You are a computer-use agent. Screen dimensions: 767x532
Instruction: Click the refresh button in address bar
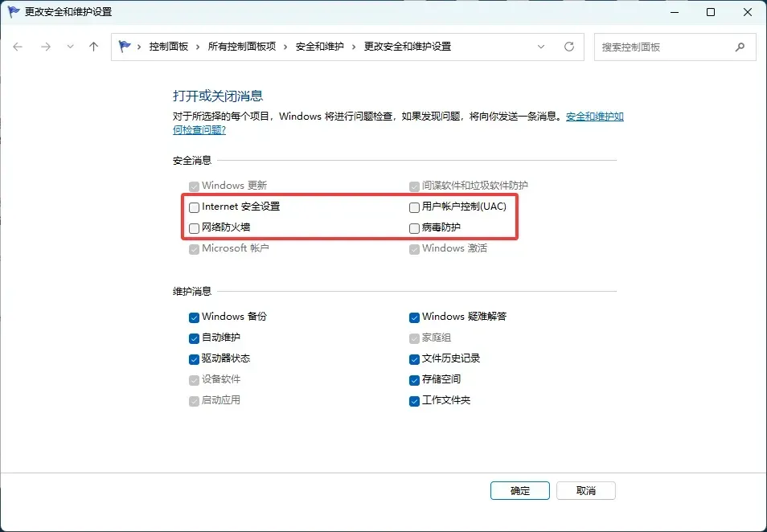tap(569, 47)
